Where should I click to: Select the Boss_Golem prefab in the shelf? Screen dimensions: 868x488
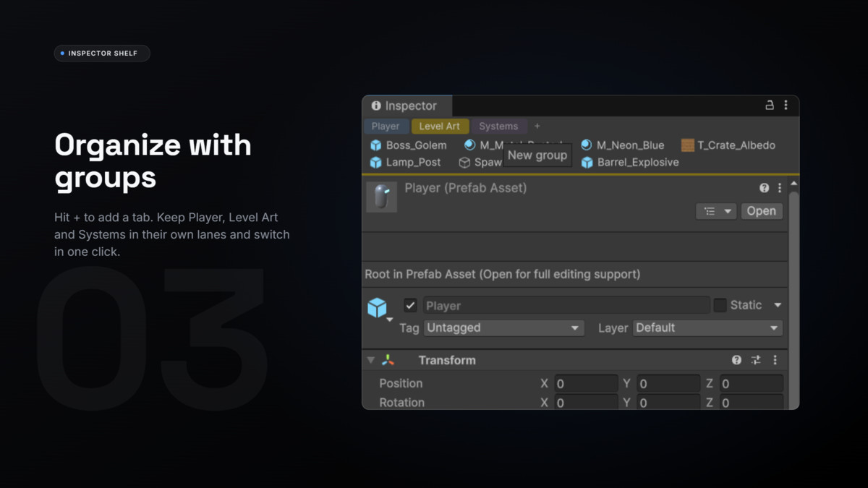click(x=409, y=145)
